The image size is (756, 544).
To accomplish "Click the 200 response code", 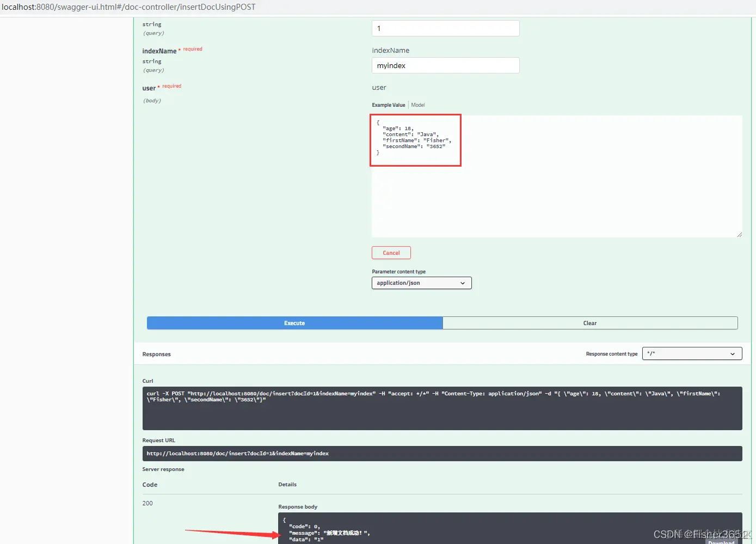I will point(147,503).
